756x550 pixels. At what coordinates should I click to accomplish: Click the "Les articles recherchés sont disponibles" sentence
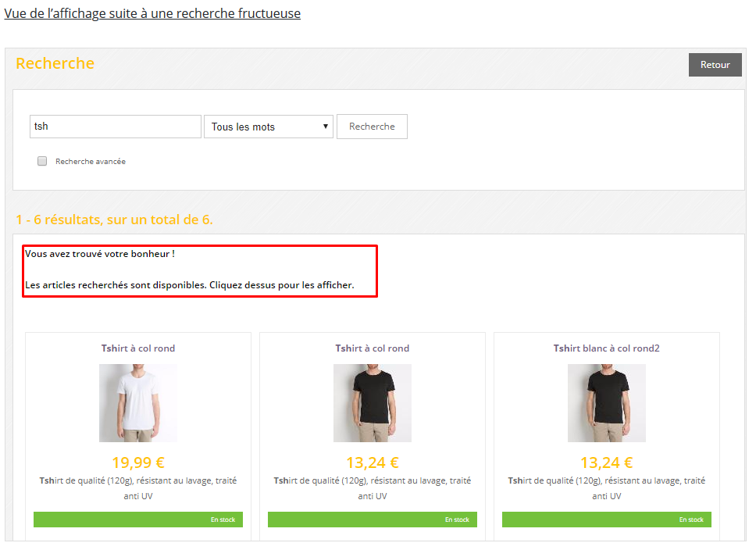pyautogui.click(x=116, y=285)
